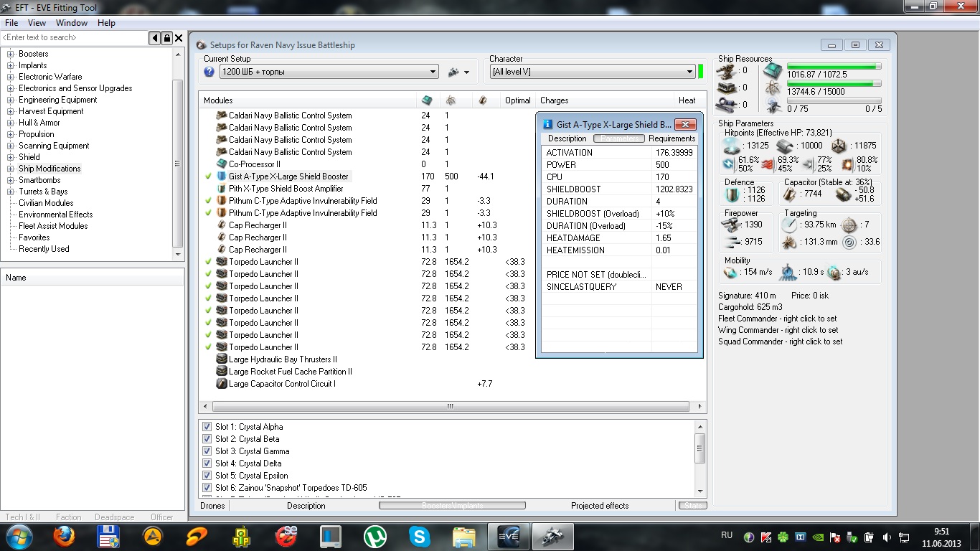Show the Drones panel tab
The height and width of the screenshot is (551, 980).
pos(212,506)
